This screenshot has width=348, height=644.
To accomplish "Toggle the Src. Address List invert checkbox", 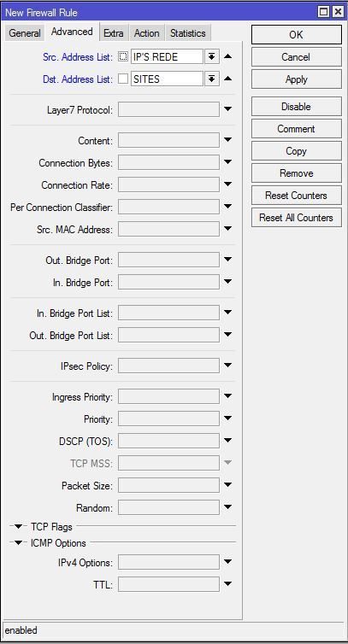I will click(x=123, y=56).
